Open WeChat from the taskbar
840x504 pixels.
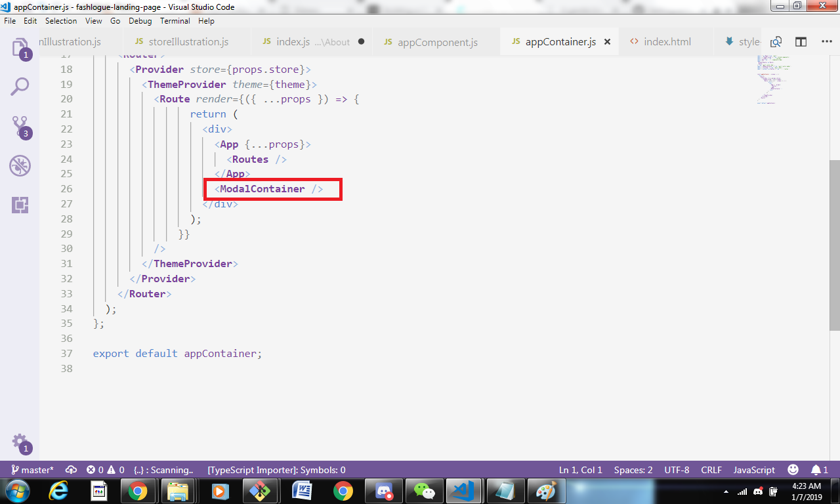click(425, 491)
